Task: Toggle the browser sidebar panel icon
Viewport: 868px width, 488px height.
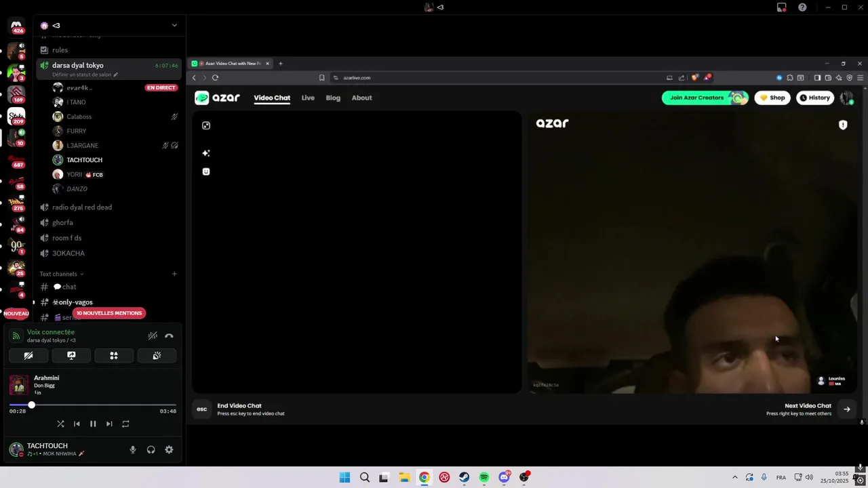Action: pyautogui.click(x=817, y=78)
